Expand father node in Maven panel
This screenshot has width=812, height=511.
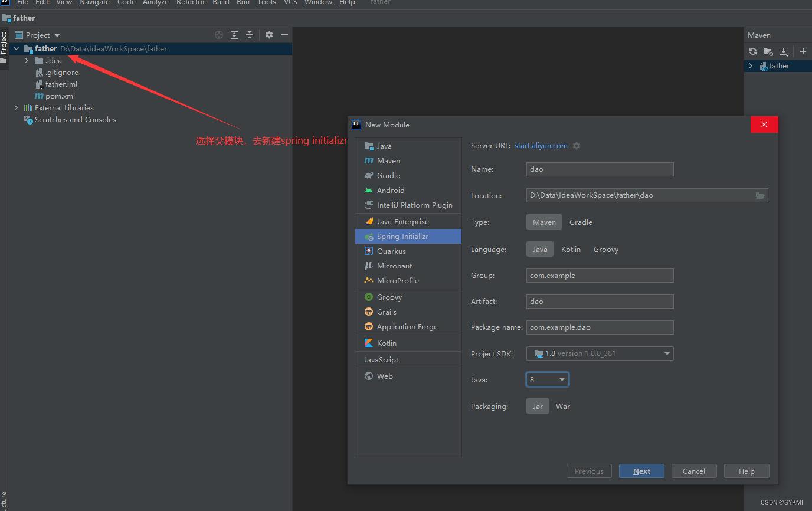click(x=751, y=66)
